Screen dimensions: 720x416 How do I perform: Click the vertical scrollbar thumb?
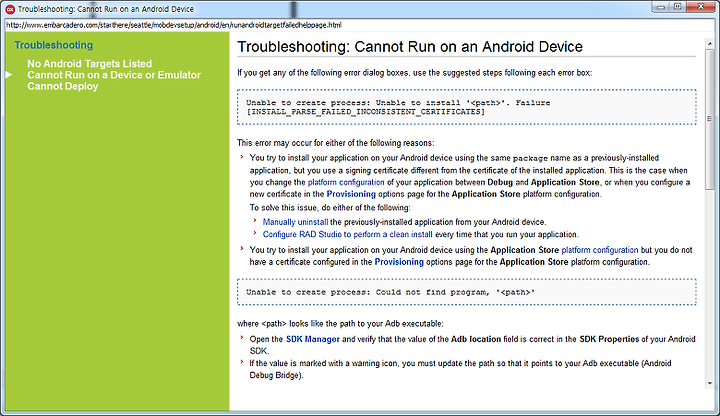[709, 119]
